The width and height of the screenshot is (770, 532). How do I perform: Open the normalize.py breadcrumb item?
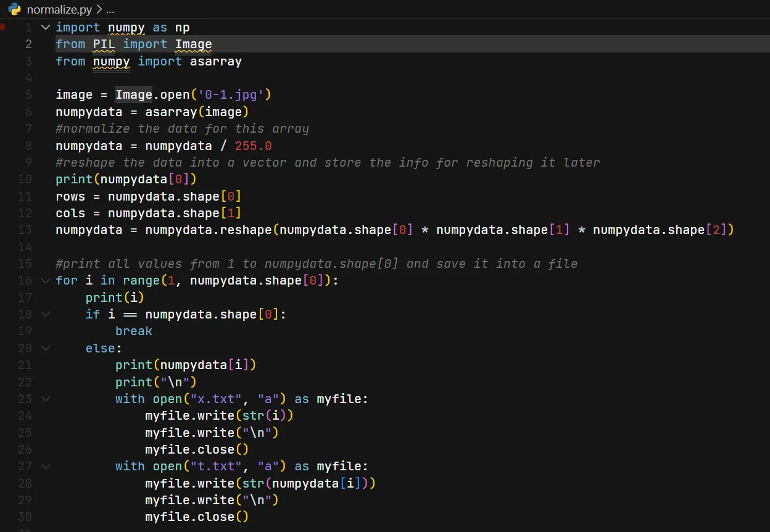pyautogui.click(x=60, y=10)
